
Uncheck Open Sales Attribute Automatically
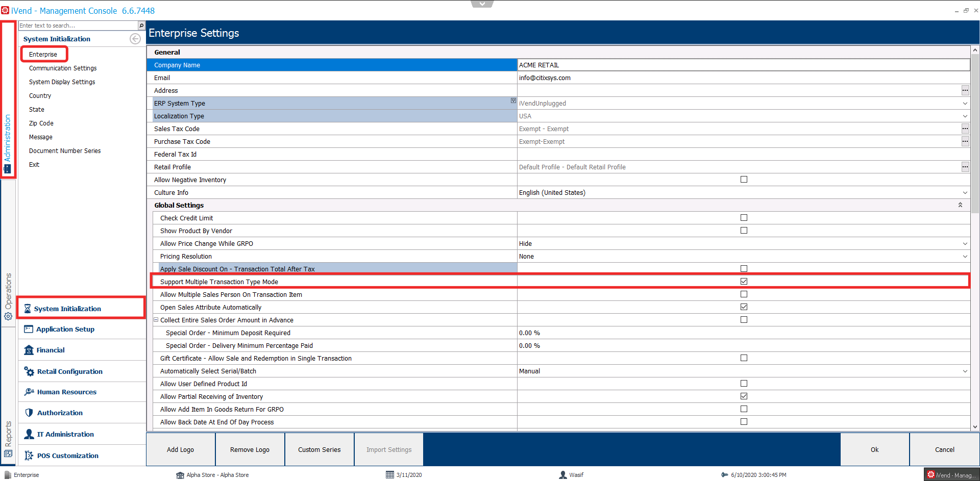(744, 307)
